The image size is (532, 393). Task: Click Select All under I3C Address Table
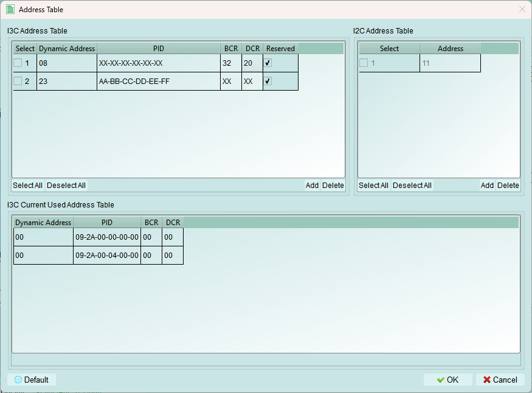point(27,186)
